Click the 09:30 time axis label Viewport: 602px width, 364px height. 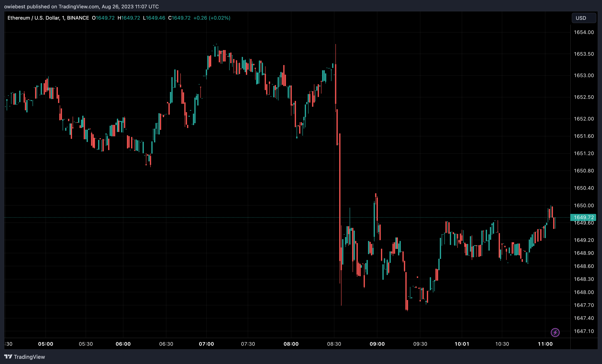[x=420, y=344]
